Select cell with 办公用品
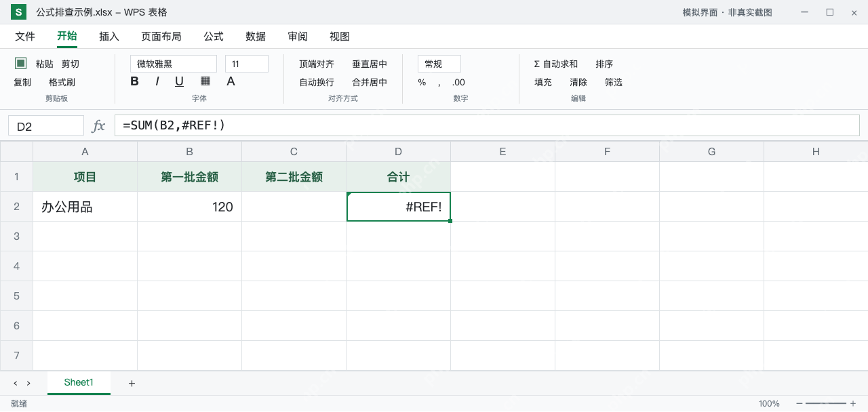 click(x=85, y=207)
